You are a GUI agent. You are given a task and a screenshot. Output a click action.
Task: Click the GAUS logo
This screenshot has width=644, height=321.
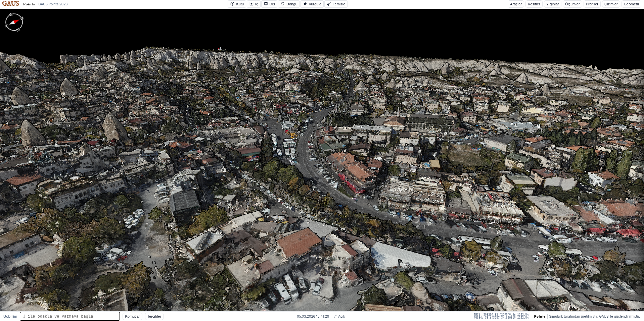pyautogui.click(x=11, y=4)
